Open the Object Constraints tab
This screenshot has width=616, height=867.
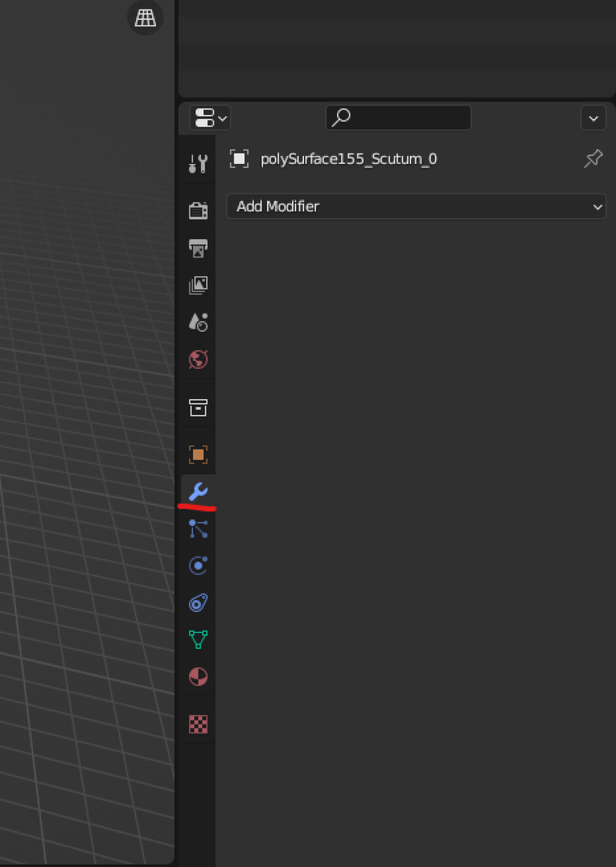coord(198,603)
